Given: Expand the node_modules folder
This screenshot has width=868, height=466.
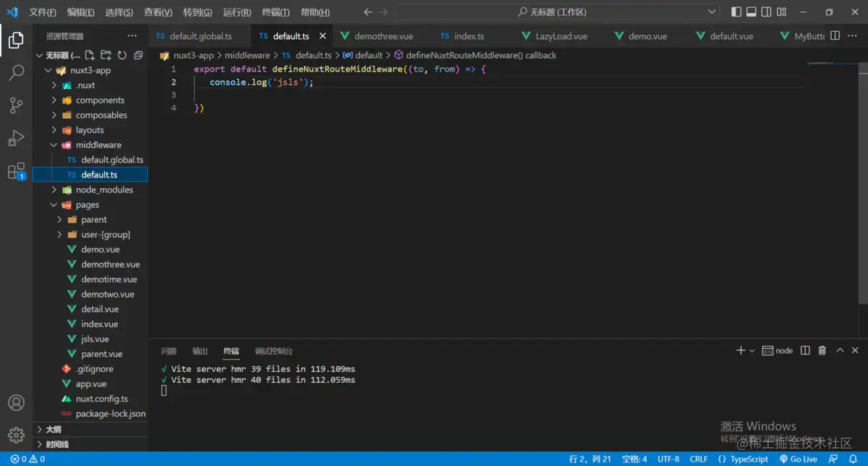Looking at the screenshot, I should [x=54, y=190].
